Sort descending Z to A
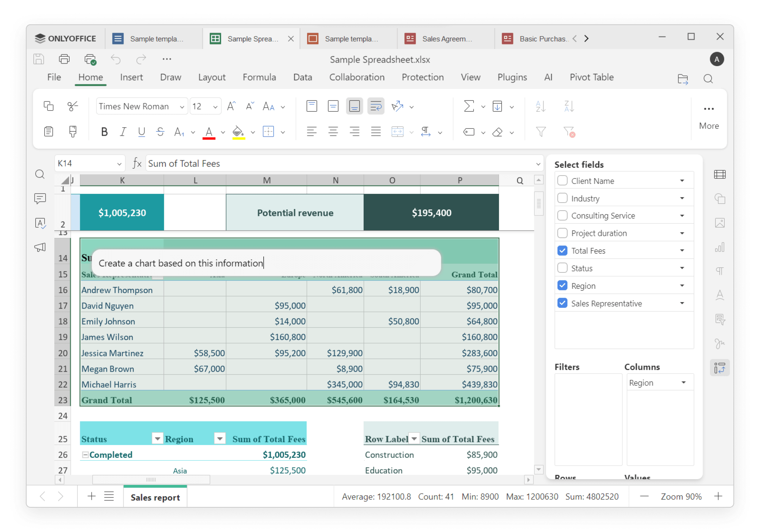This screenshot has height=532, width=760. (569, 106)
